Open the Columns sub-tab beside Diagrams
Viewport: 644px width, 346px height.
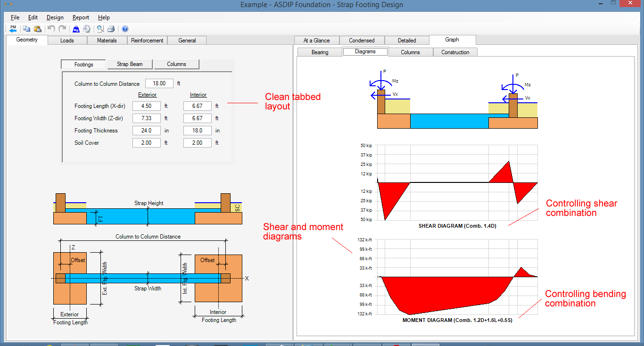click(x=410, y=52)
